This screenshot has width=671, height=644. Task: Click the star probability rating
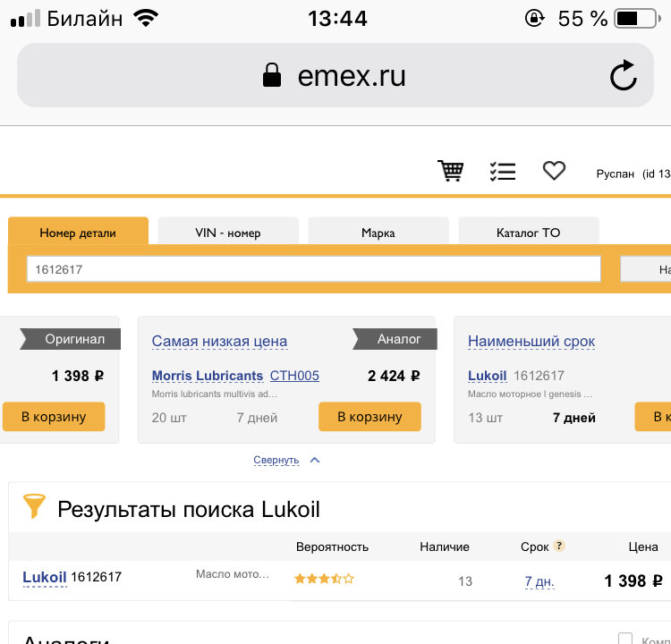[x=324, y=579]
